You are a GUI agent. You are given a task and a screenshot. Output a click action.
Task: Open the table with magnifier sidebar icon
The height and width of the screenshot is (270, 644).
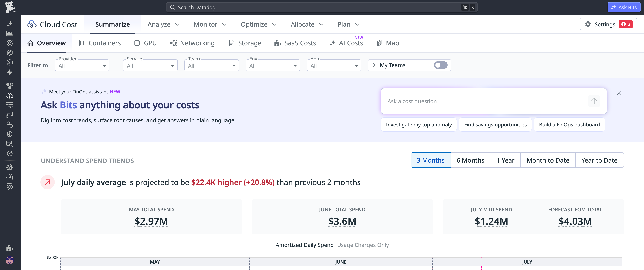pos(10,144)
